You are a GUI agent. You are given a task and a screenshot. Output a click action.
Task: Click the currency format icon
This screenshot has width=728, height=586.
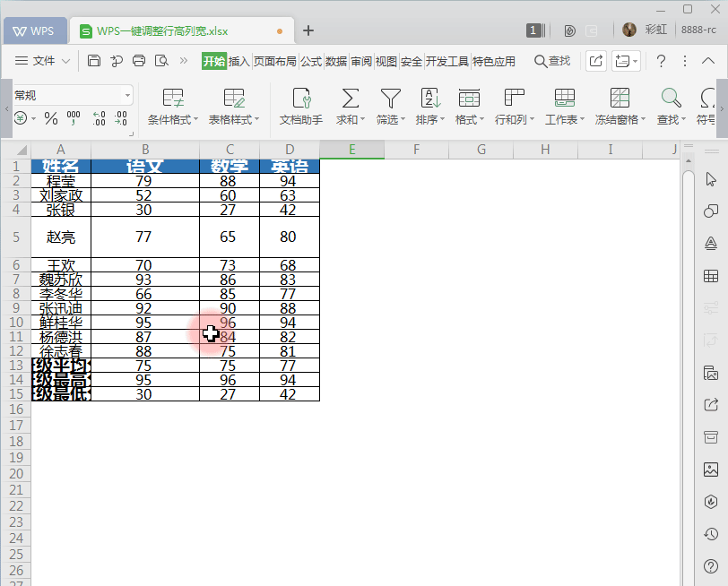coord(21,118)
